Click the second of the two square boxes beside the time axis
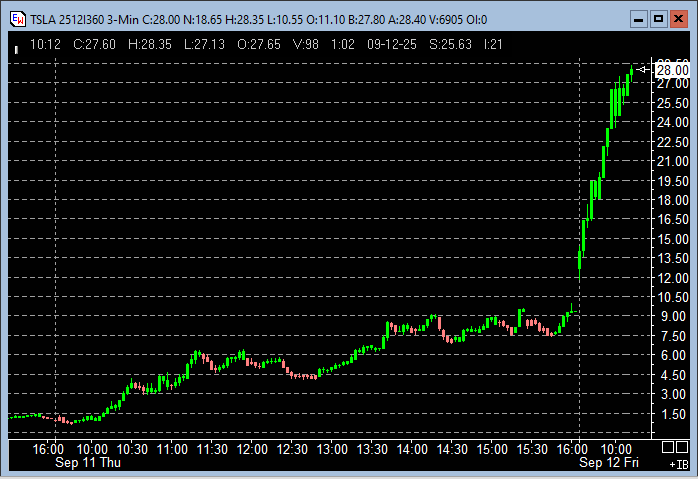The image size is (698, 479). coord(682,447)
